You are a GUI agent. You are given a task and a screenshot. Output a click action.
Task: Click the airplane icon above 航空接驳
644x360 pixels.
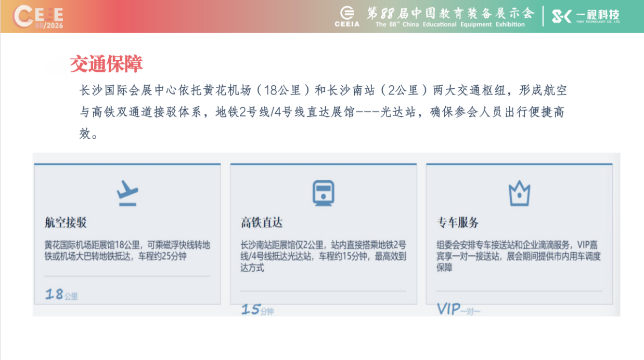[x=127, y=193]
